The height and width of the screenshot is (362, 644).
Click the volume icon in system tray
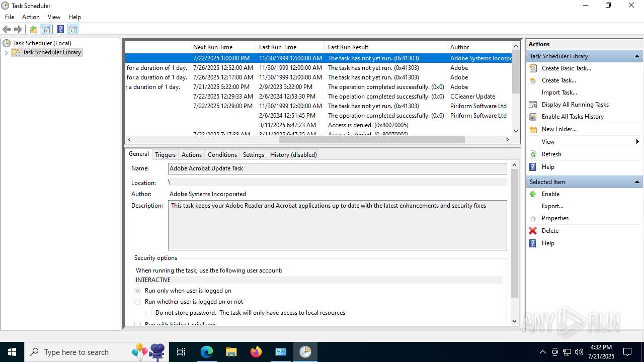[579, 352]
